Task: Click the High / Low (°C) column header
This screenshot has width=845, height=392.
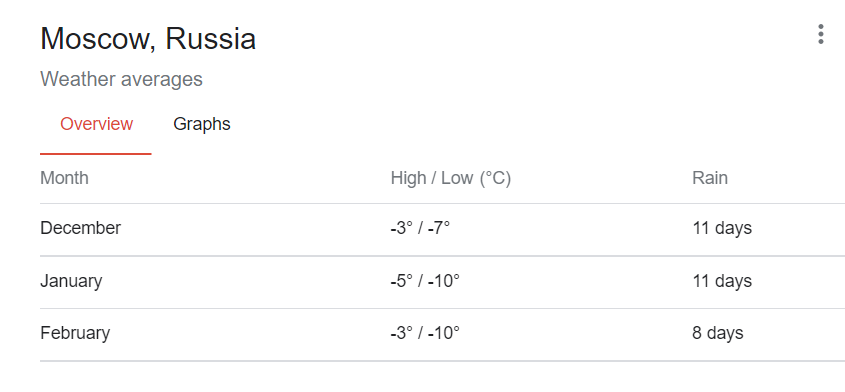Action: point(451,178)
